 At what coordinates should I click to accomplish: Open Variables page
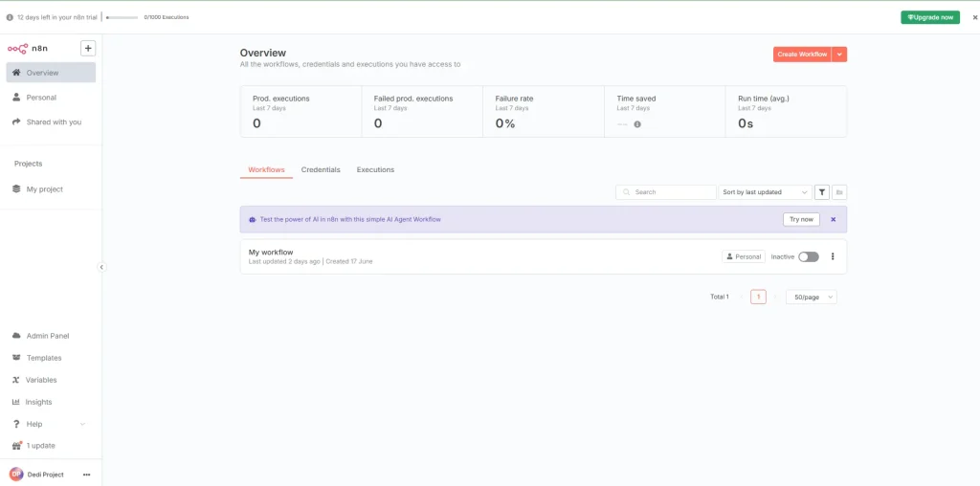[x=51, y=380]
